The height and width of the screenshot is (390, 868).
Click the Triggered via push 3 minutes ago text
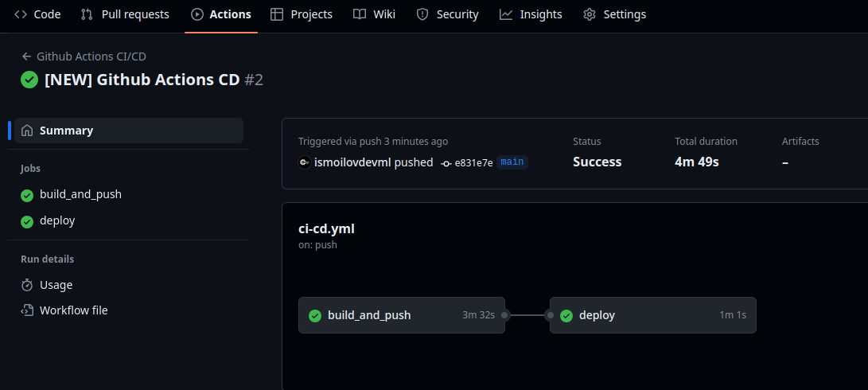tap(373, 141)
